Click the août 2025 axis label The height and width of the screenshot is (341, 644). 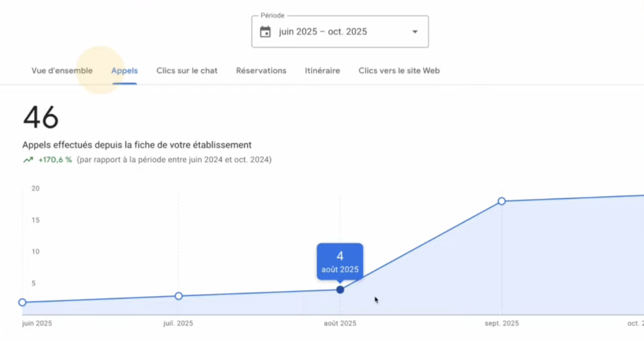click(x=340, y=323)
